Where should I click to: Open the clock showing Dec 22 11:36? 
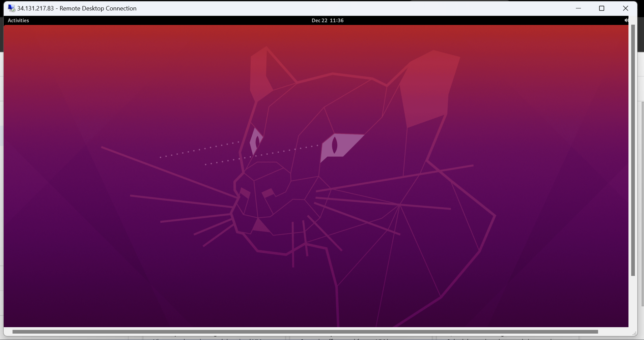(x=328, y=21)
